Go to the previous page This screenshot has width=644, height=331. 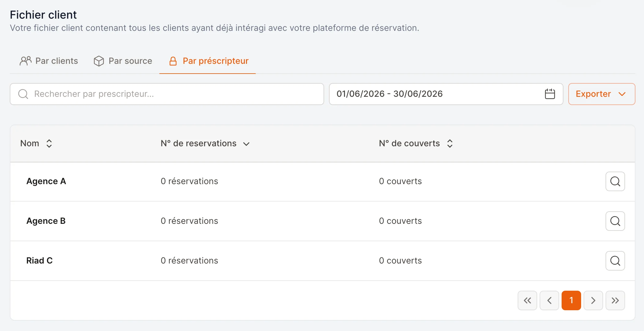click(x=549, y=300)
